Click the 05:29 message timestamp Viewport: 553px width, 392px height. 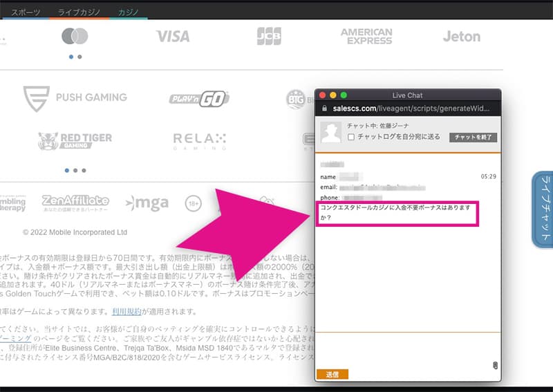coord(489,176)
